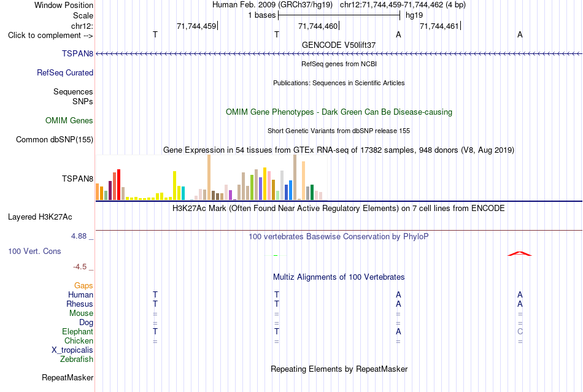Click the Elephant row's C base
Viewport: 583px width, 392px height.
click(520, 331)
